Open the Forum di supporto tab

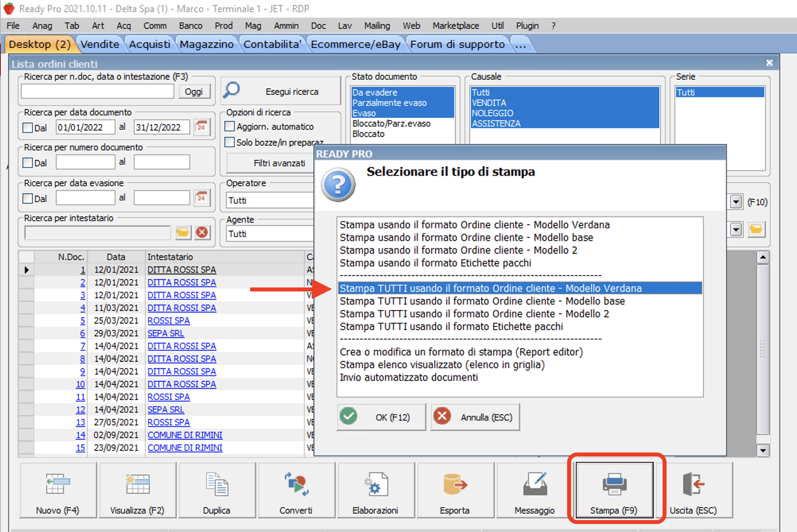(x=457, y=44)
